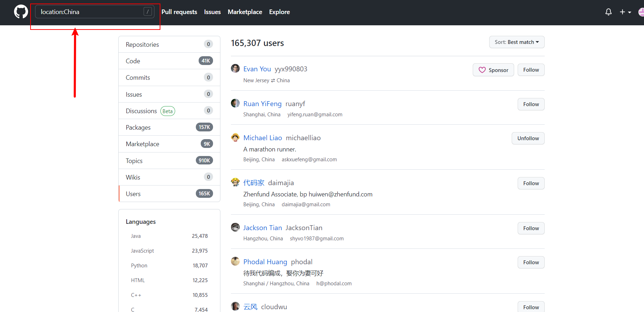The image size is (644, 312).
Task: Follow JacksonTian
Action: click(x=531, y=228)
